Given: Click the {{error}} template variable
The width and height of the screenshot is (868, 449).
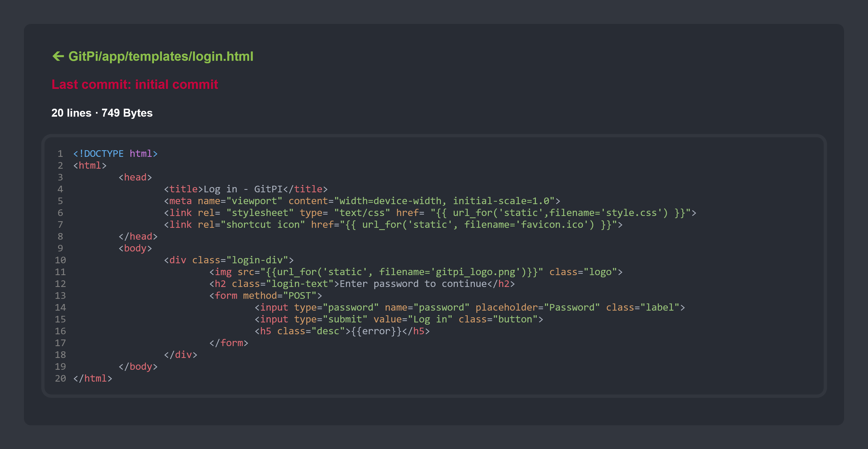Looking at the screenshot, I should [x=376, y=331].
